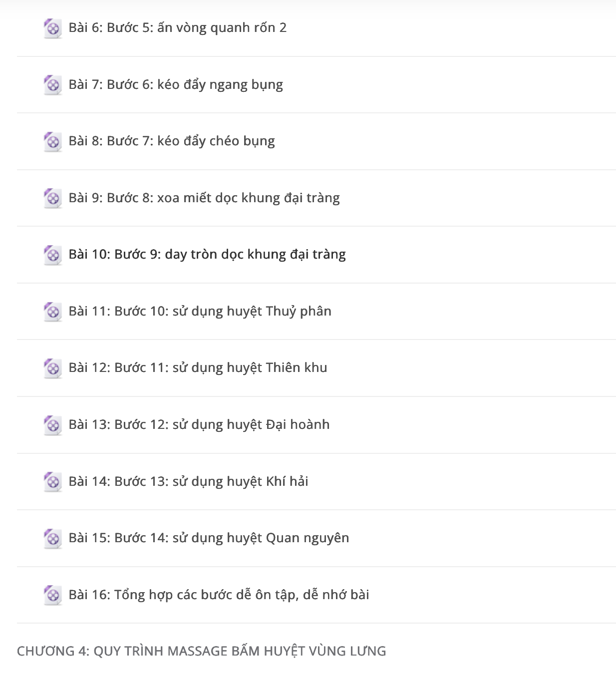Click video icon beside Bài 14

point(52,482)
